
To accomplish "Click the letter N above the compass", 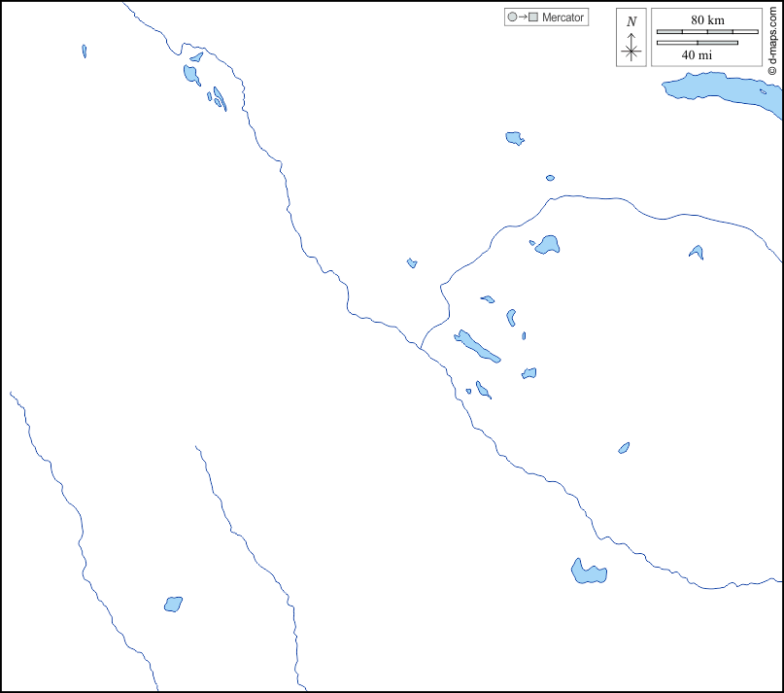I will (631, 21).
